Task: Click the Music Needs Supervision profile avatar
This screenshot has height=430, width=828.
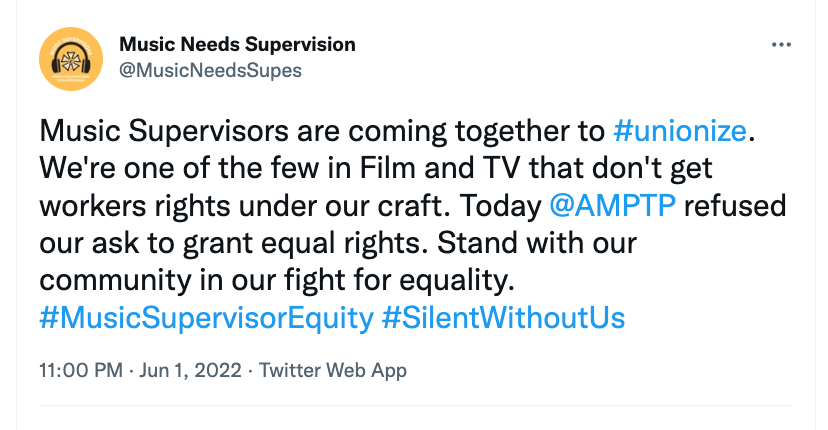Action: pos(72,58)
